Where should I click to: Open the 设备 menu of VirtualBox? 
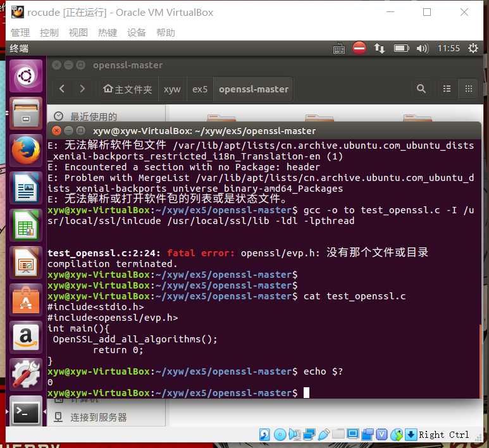(136, 32)
